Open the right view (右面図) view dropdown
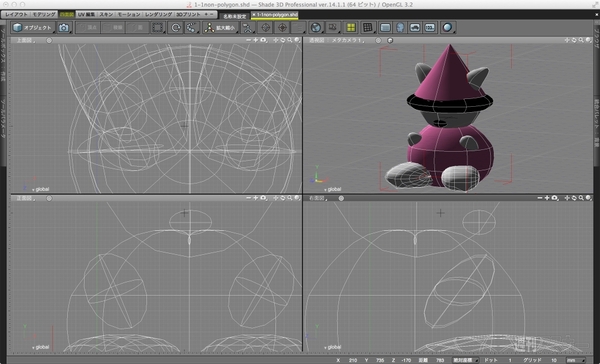The height and width of the screenshot is (364, 600). click(x=318, y=199)
